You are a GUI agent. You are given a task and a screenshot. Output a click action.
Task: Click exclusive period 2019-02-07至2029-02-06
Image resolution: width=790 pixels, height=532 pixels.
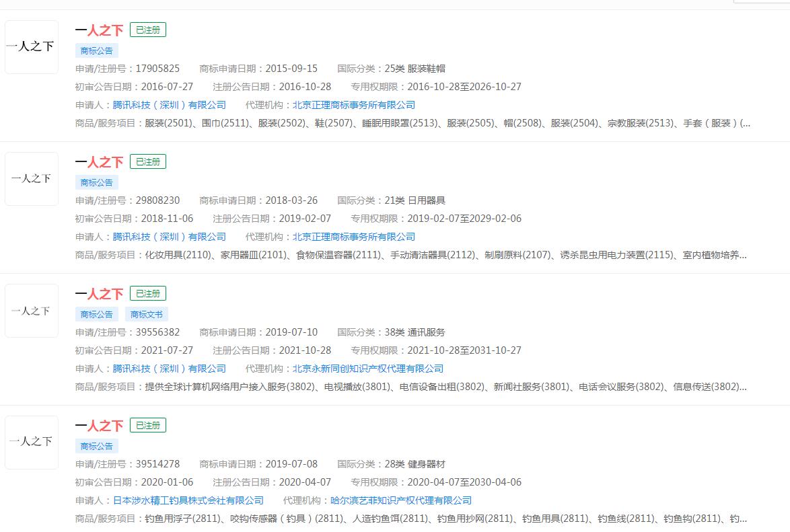click(464, 219)
